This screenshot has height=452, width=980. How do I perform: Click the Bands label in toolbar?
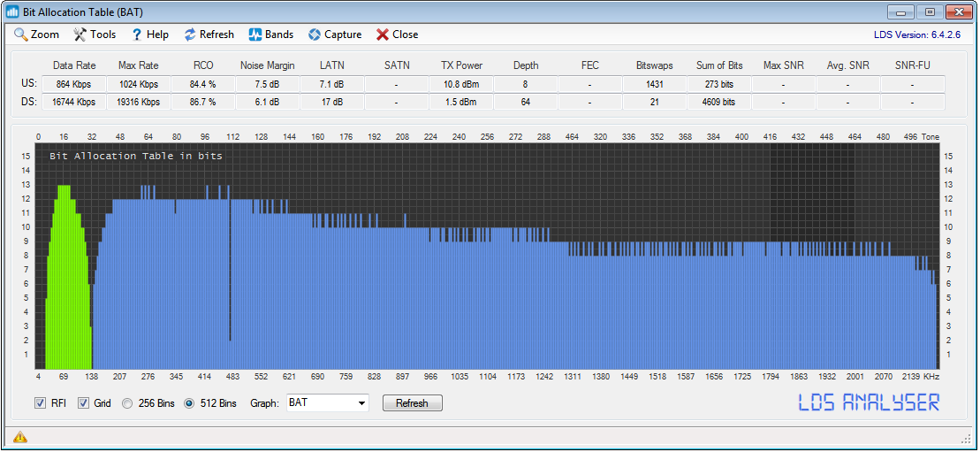tap(279, 34)
